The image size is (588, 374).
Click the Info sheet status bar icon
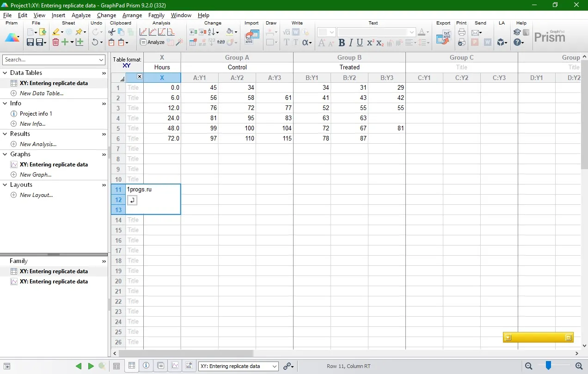[146, 366]
